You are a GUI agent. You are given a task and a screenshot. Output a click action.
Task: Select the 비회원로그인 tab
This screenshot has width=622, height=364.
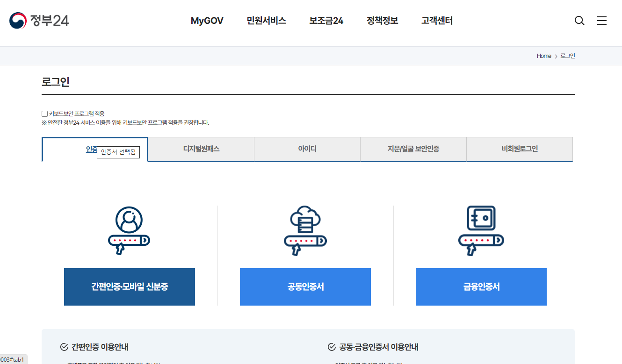pos(519,149)
